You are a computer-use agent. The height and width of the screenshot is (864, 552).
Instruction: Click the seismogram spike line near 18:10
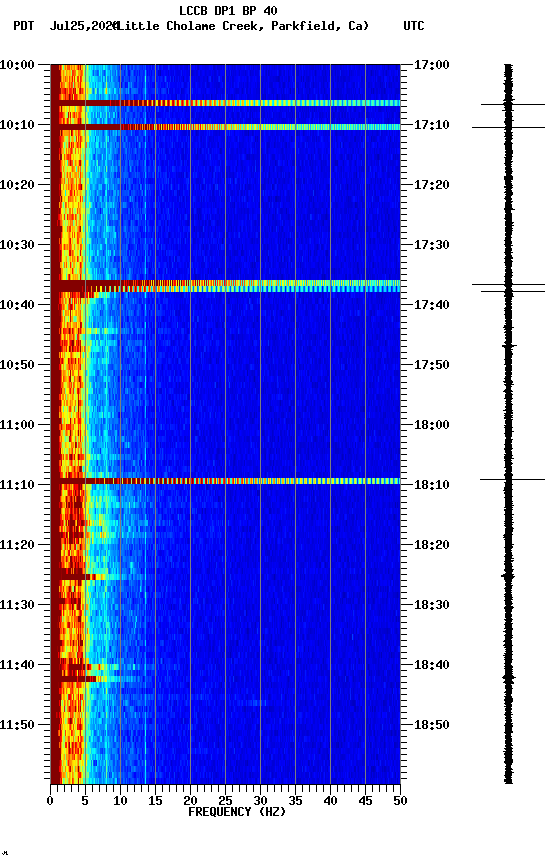(x=512, y=479)
